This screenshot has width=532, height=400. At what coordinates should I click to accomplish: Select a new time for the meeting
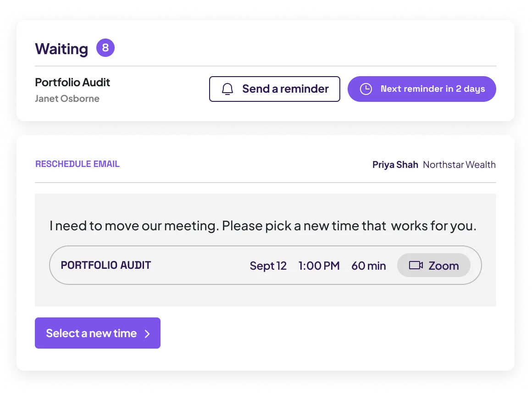tap(98, 333)
